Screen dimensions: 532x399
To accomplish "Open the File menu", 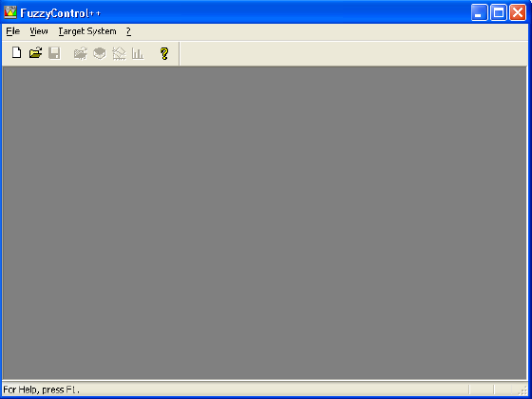I will pos(13,31).
